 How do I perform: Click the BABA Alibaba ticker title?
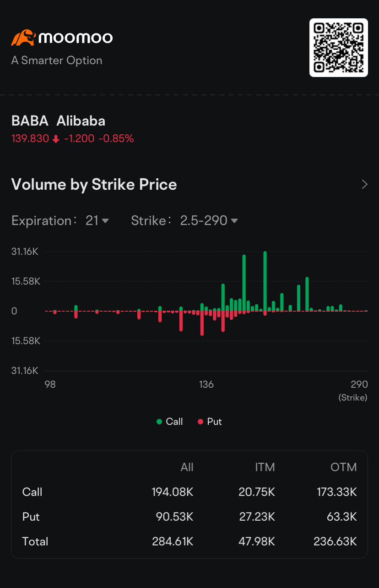pos(58,121)
